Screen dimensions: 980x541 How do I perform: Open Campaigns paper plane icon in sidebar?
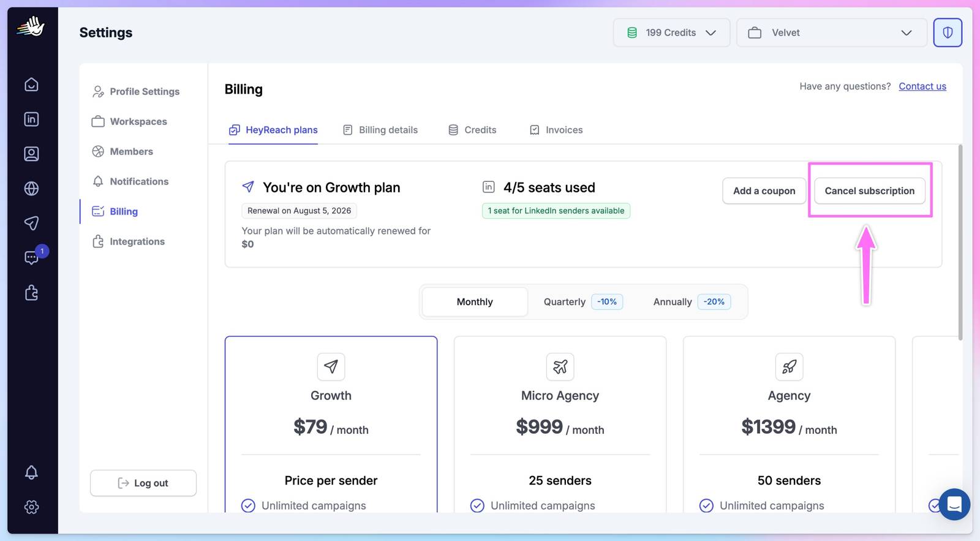coord(31,223)
